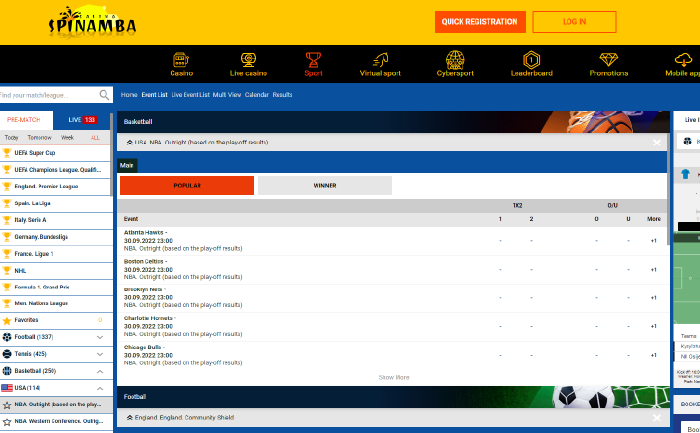This screenshot has height=433, width=700.
Task: Filter events by Week
Action: [x=67, y=137]
